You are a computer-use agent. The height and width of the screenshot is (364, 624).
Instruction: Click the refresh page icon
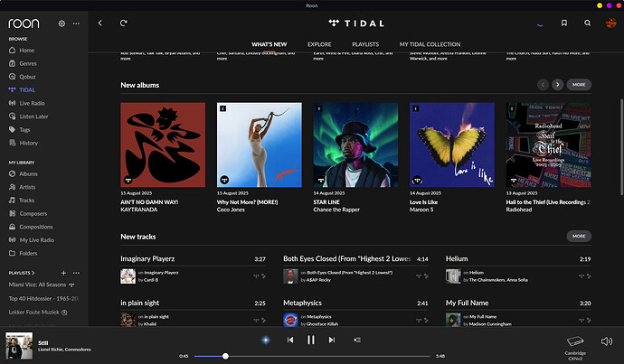point(123,23)
